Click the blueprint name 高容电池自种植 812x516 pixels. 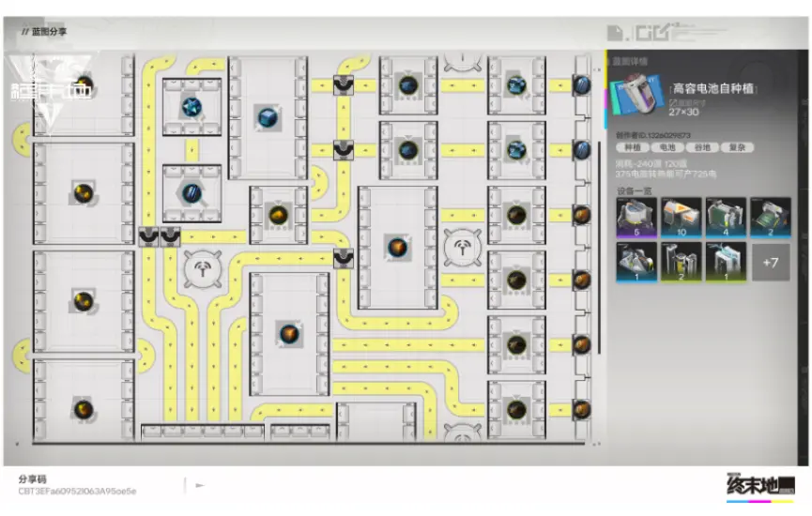click(x=714, y=88)
